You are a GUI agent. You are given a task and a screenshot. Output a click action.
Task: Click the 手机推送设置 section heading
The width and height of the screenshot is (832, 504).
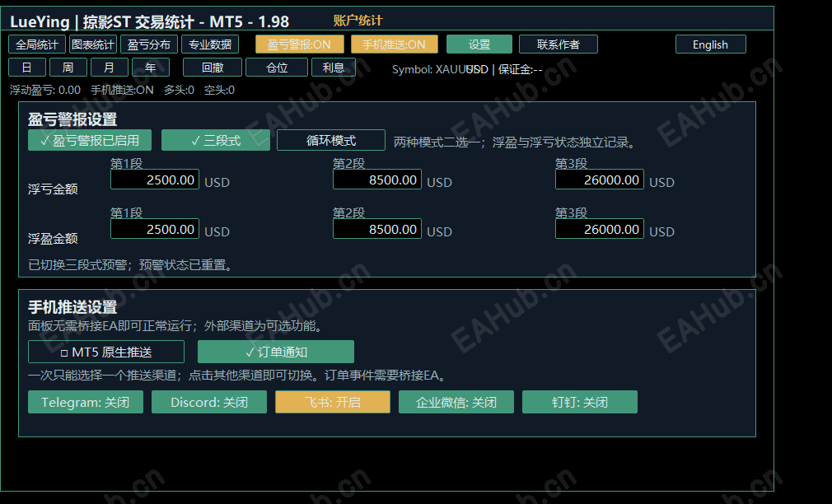click(72, 307)
